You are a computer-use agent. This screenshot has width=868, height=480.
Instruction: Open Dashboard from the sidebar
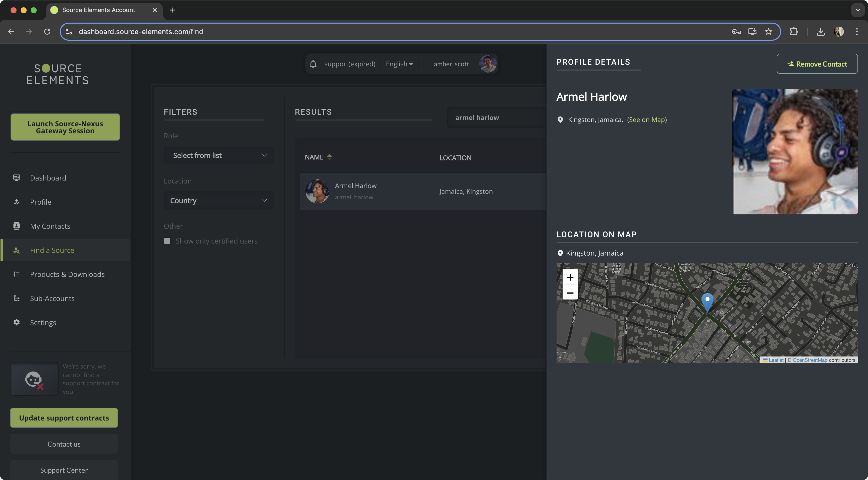(48, 178)
